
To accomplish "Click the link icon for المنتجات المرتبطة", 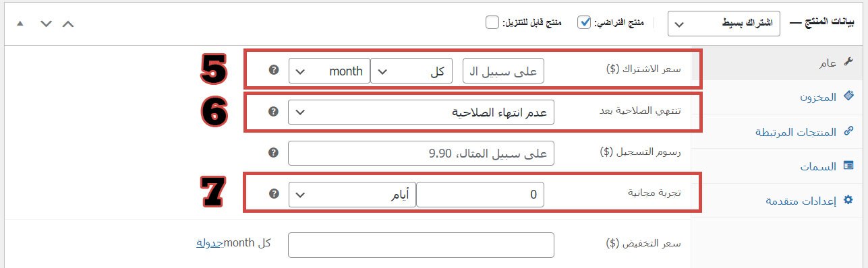I will pyautogui.click(x=848, y=131).
